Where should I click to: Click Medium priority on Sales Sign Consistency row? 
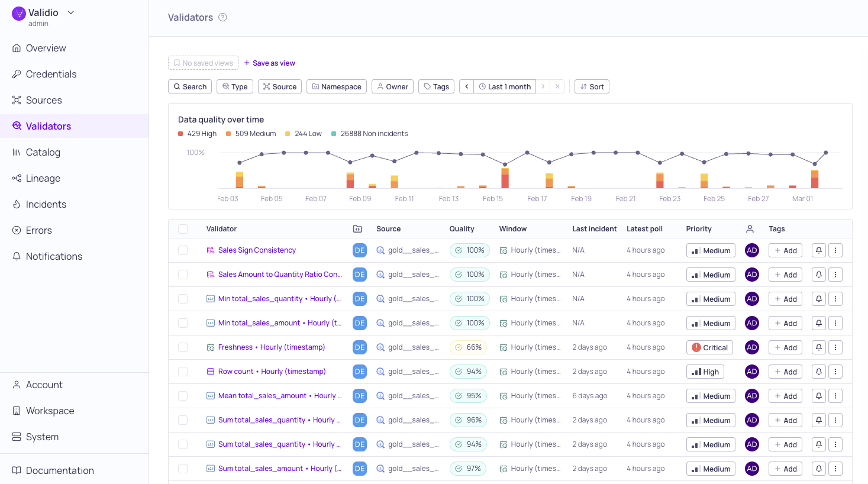pos(711,250)
